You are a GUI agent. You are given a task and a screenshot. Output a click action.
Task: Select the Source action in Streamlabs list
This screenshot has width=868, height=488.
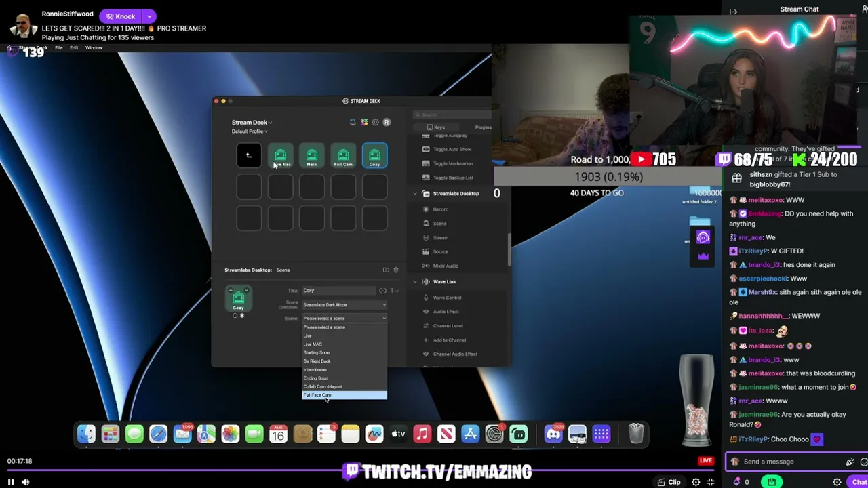(441, 252)
